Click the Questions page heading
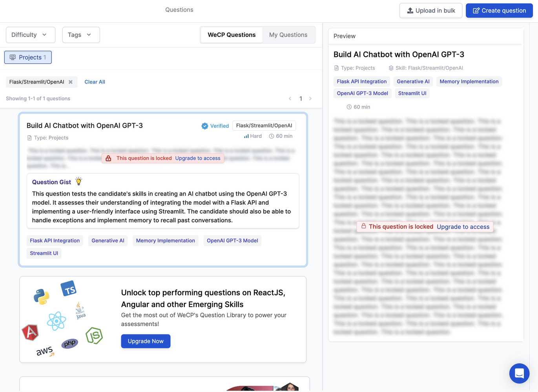 click(x=179, y=10)
